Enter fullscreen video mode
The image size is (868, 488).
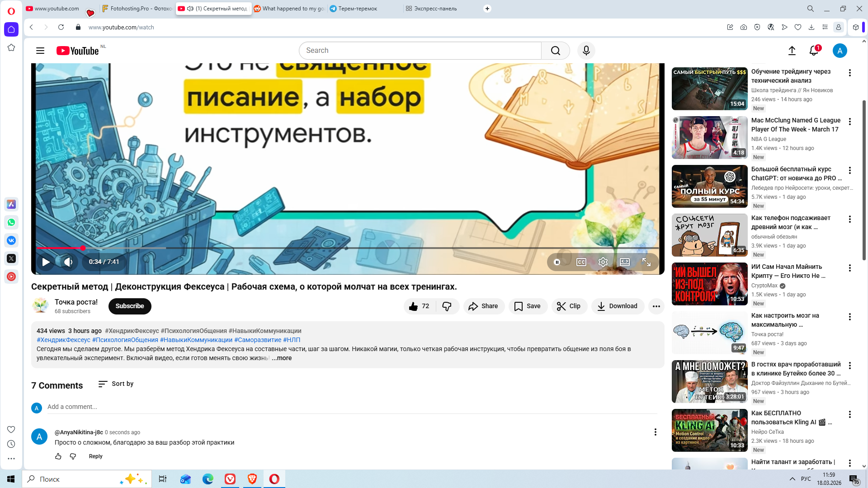pos(646,262)
